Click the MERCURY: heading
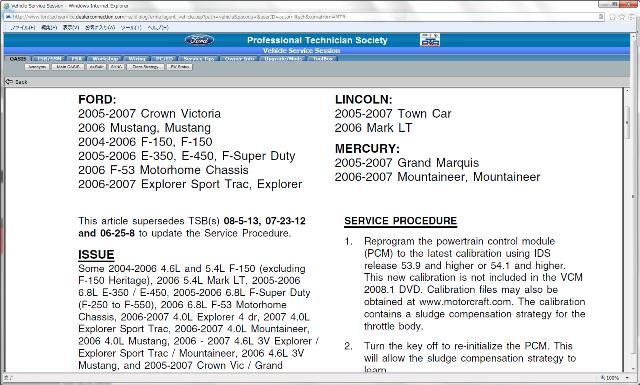Viewport: 640px width, 385px height. click(x=367, y=149)
